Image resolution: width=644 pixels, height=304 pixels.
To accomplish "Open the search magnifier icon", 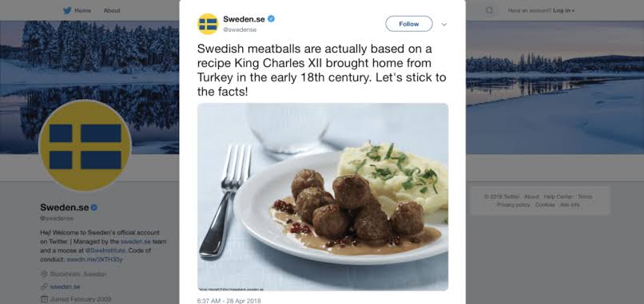I will point(489,10).
